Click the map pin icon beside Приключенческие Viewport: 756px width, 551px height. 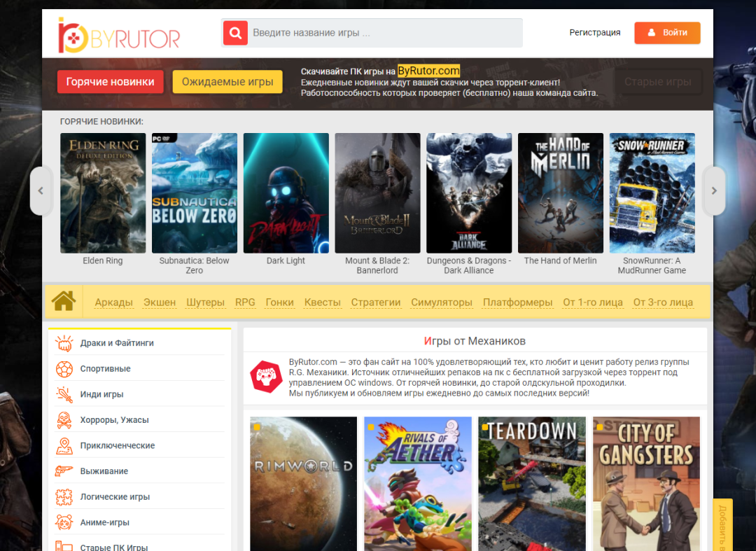point(64,445)
